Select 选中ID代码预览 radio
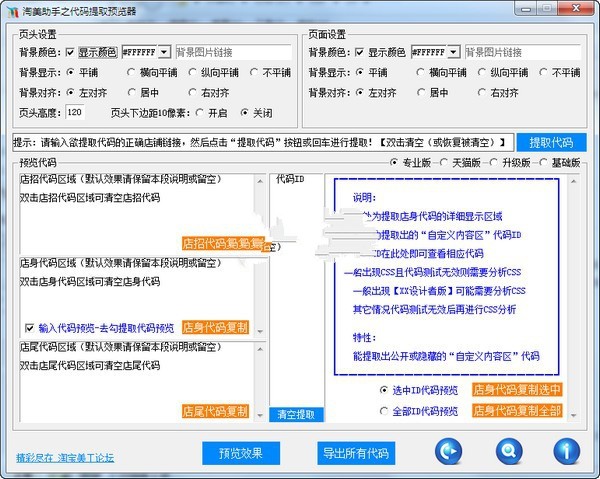Image resolution: width=600 pixels, height=479 pixels. [383, 390]
